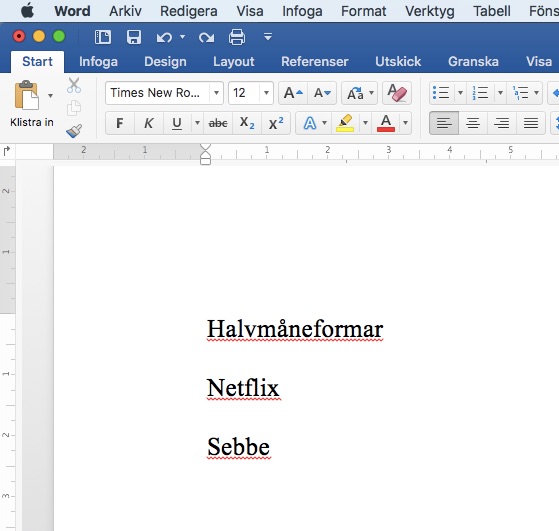The height and width of the screenshot is (531, 559).
Task: Clear all formatting with the eraser icon
Action: point(397,93)
